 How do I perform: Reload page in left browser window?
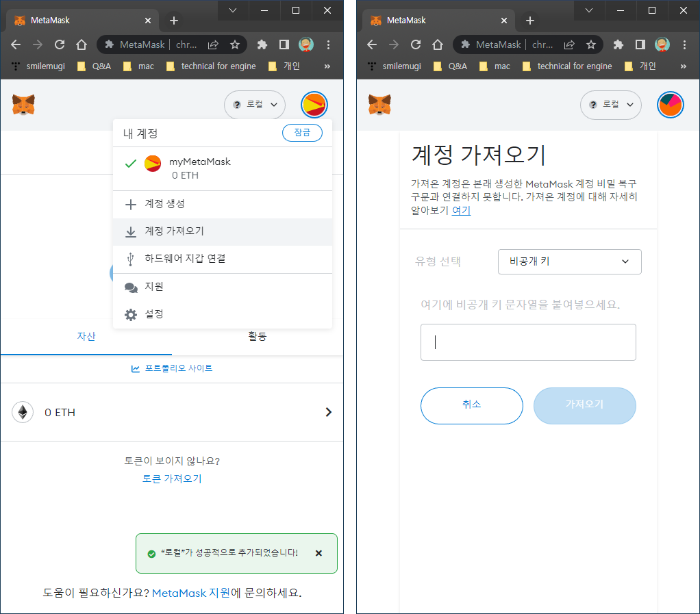[x=60, y=44]
